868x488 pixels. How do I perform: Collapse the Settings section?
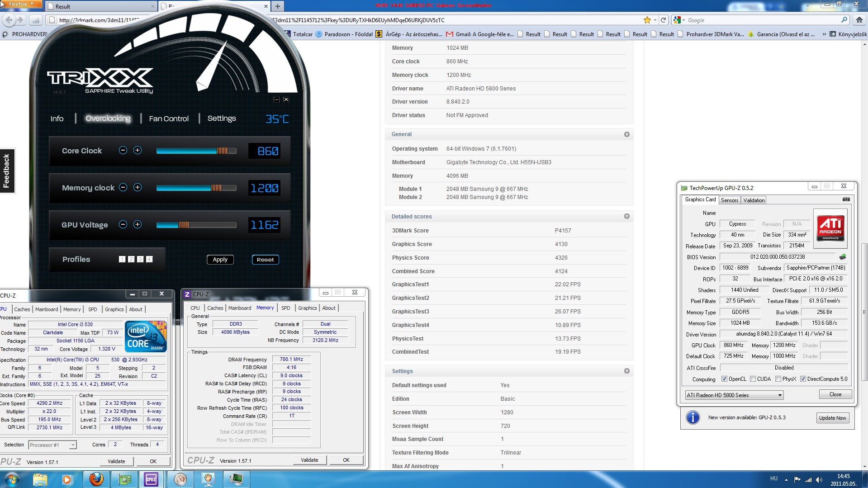[626, 371]
